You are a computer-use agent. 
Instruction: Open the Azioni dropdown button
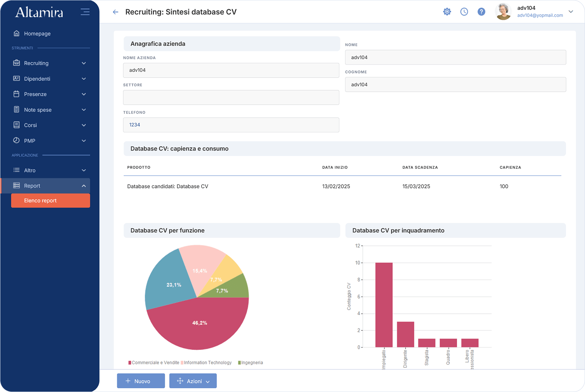pos(193,381)
